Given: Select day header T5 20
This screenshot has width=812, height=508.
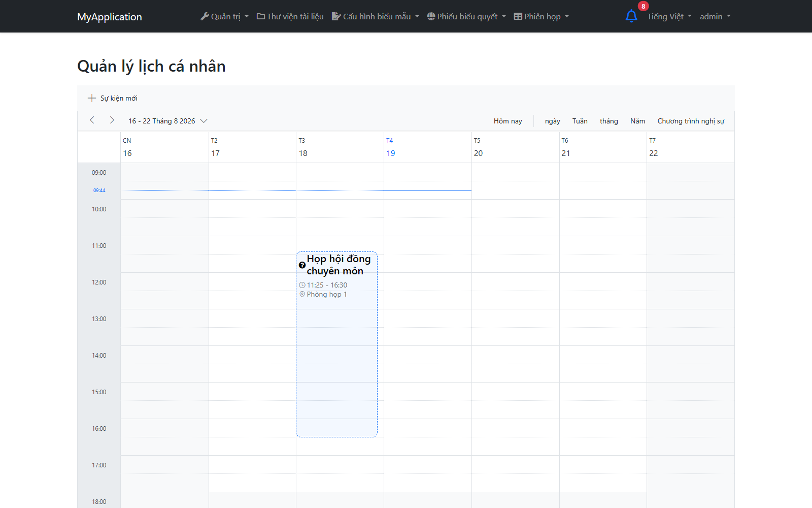Looking at the screenshot, I should point(516,147).
